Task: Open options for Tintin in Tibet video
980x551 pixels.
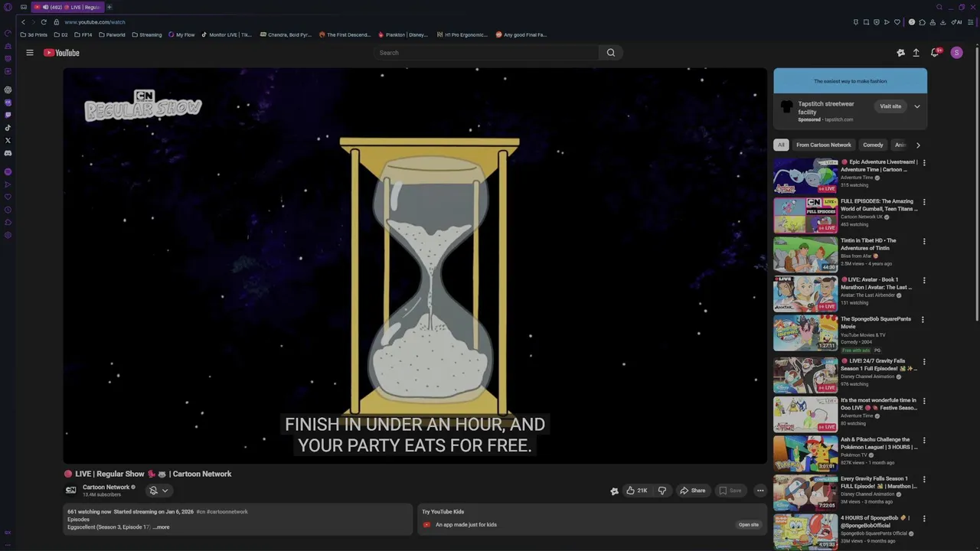Action: 924,241
